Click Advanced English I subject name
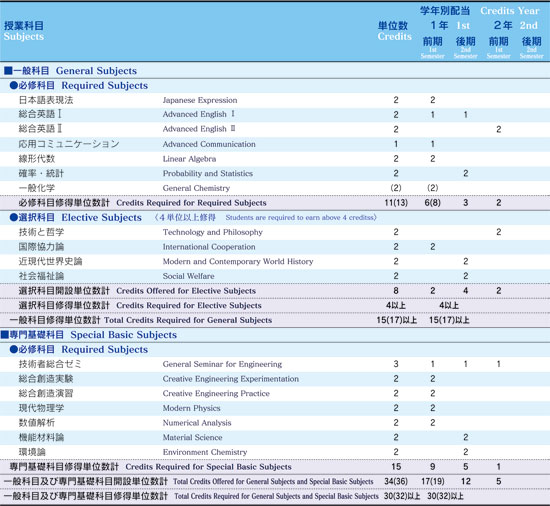This screenshot has width=550, height=506. (199, 114)
